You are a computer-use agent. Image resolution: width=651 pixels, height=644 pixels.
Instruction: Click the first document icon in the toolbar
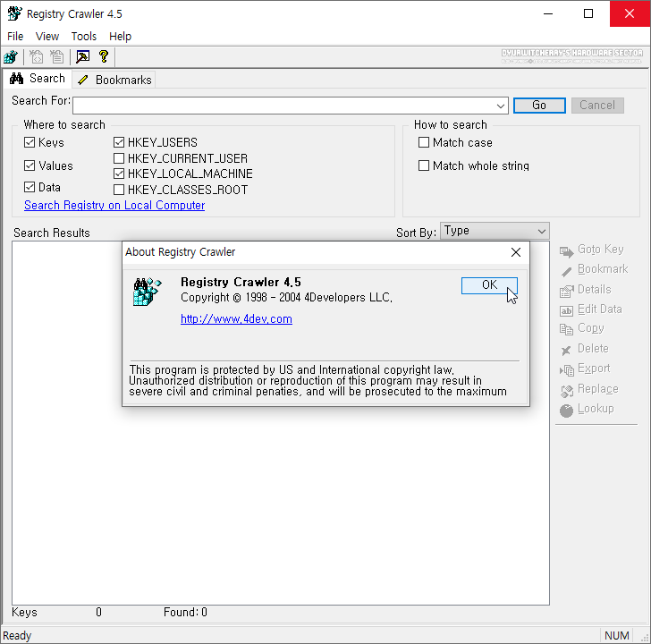(36, 57)
